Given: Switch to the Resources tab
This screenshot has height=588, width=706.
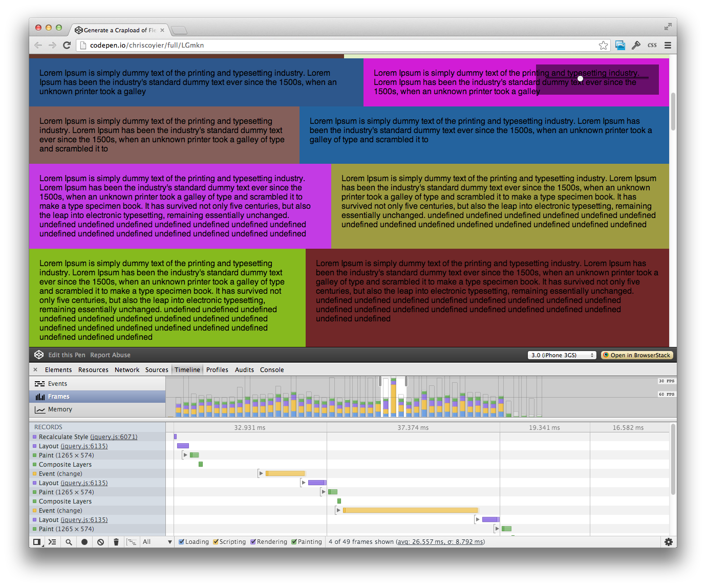Looking at the screenshot, I should pyautogui.click(x=93, y=369).
